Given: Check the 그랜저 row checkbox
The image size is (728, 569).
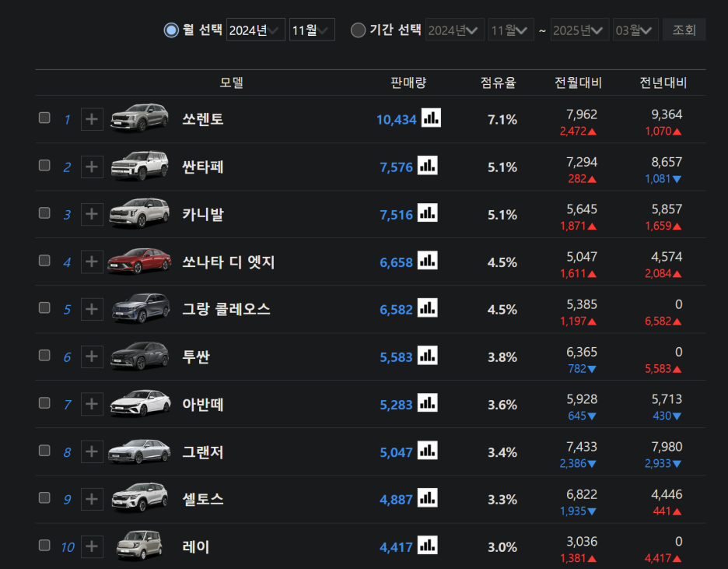Looking at the screenshot, I should coord(44,451).
